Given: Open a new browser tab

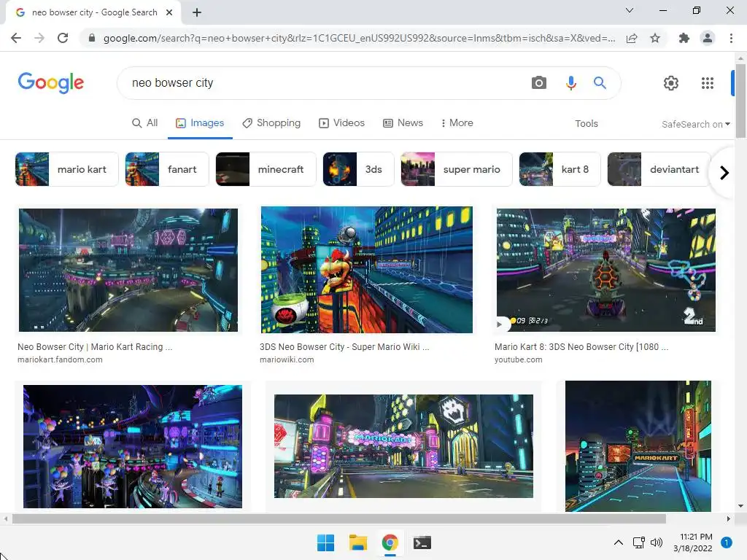Looking at the screenshot, I should tap(197, 12).
